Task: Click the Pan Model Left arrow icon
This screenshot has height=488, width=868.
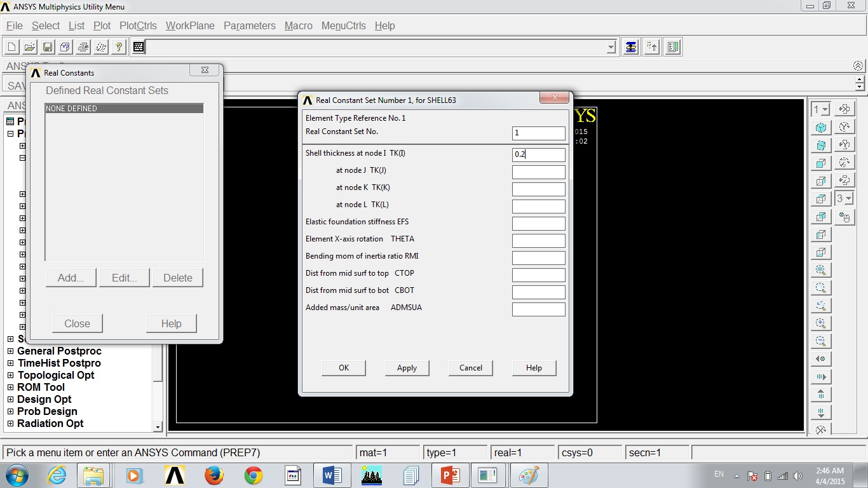Action: (x=821, y=359)
